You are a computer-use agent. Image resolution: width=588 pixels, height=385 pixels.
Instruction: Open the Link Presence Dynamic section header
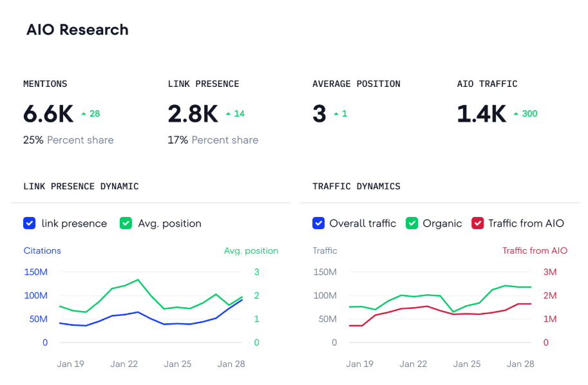(x=81, y=187)
